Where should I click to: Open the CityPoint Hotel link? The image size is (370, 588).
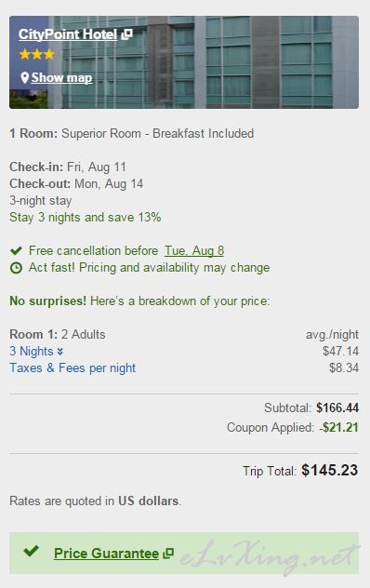[68, 34]
